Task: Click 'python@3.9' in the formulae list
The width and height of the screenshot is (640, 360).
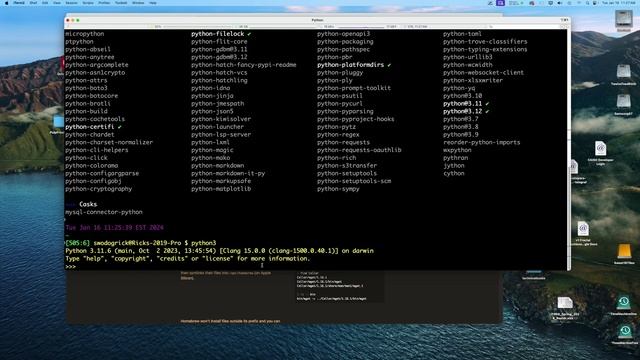Action: (x=461, y=135)
